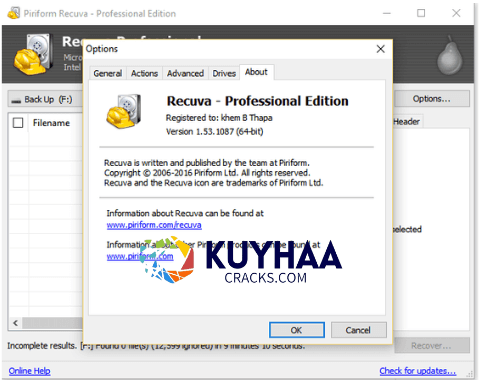Click the 'Registered to: khem B Thapa' text
Image resolution: width=480 pixels, height=386 pixels.
219,118
